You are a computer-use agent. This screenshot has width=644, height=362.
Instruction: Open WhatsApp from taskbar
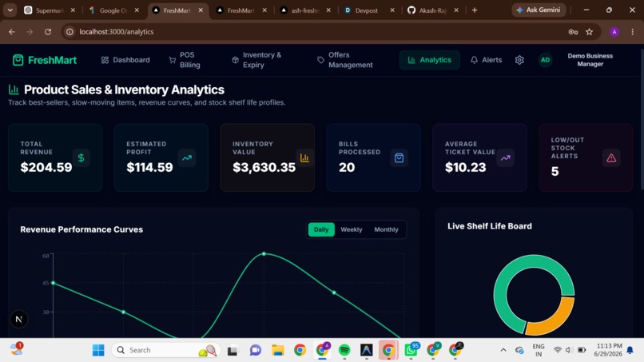(x=411, y=350)
